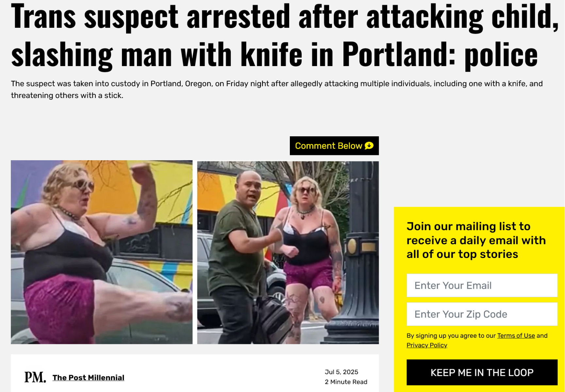
Task: Open the Terms of Use link
Action: (516, 336)
